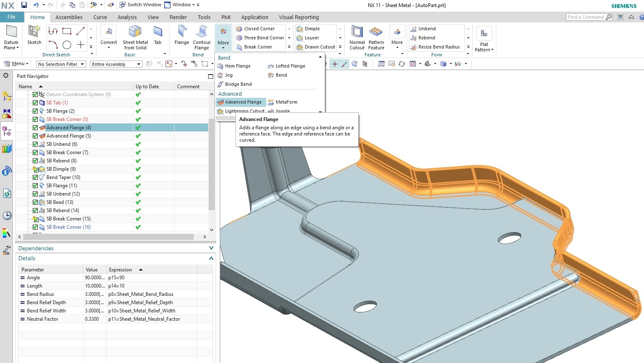Expand the Three Bend Corner dropdown arrow
Image resolution: width=644 pixels, height=363 pixels.
tap(289, 38)
